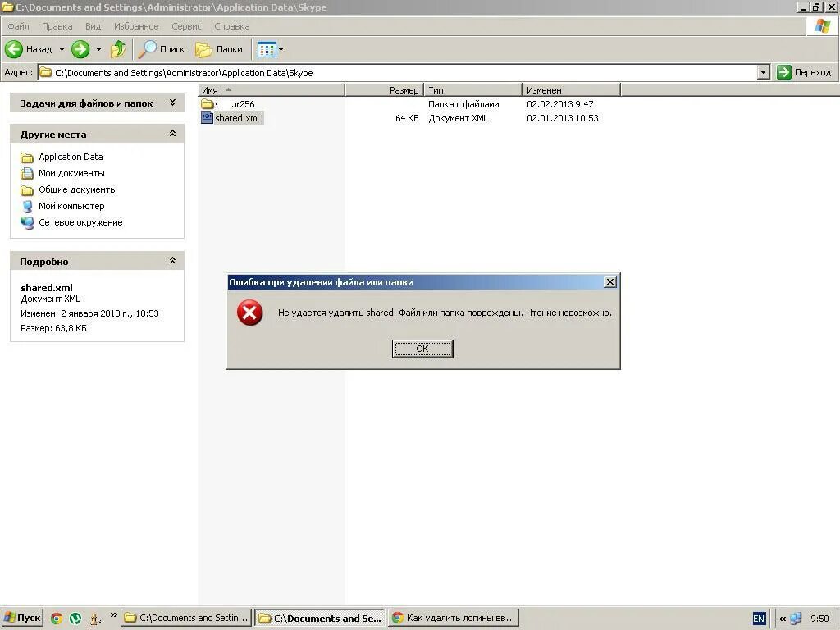Open the Network Places link (Сетевое окружение)
This screenshot has height=630, width=840.
click(80, 223)
